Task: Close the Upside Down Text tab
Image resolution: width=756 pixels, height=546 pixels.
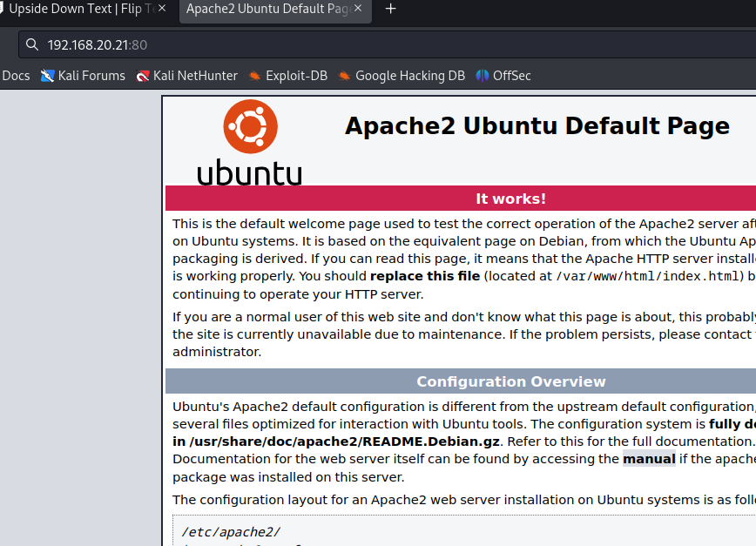Action: point(162,8)
